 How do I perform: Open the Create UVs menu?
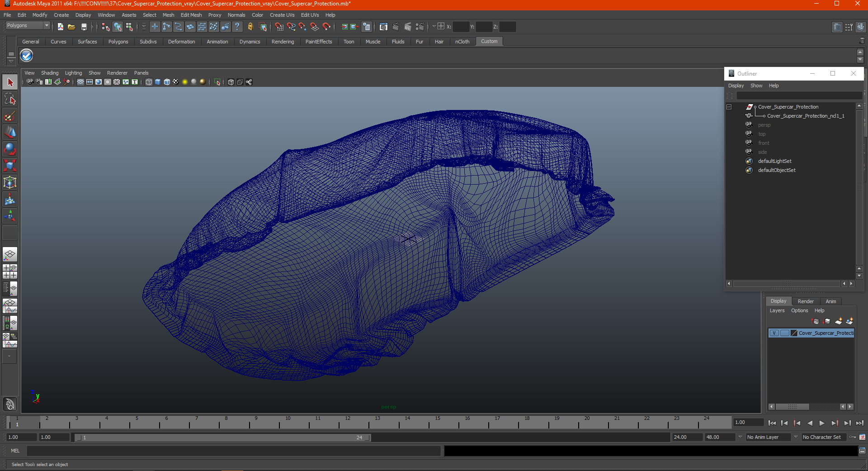pos(282,15)
